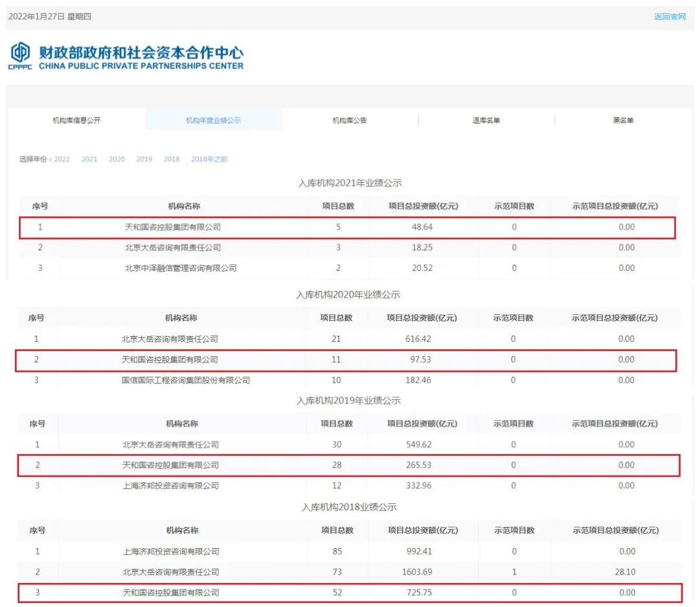Open the 返回官网 link

point(670,16)
